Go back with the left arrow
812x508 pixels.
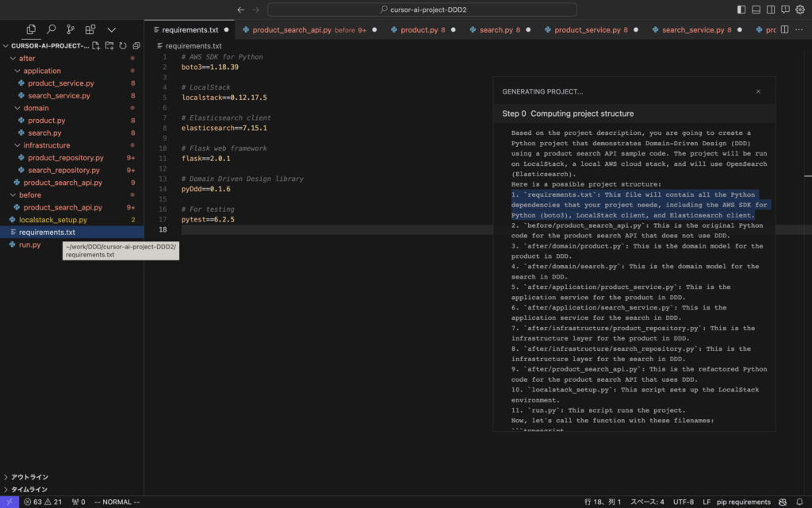[241, 10]
